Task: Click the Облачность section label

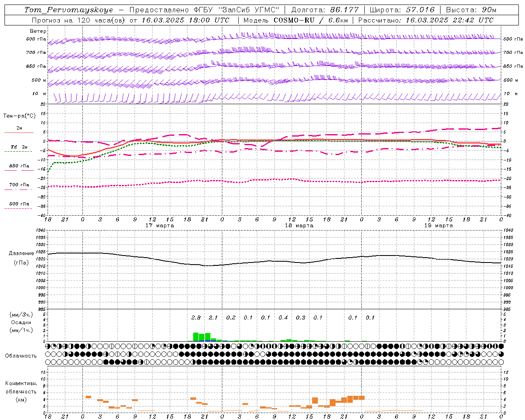Action: pyautogui.click(x=21, y=356)
